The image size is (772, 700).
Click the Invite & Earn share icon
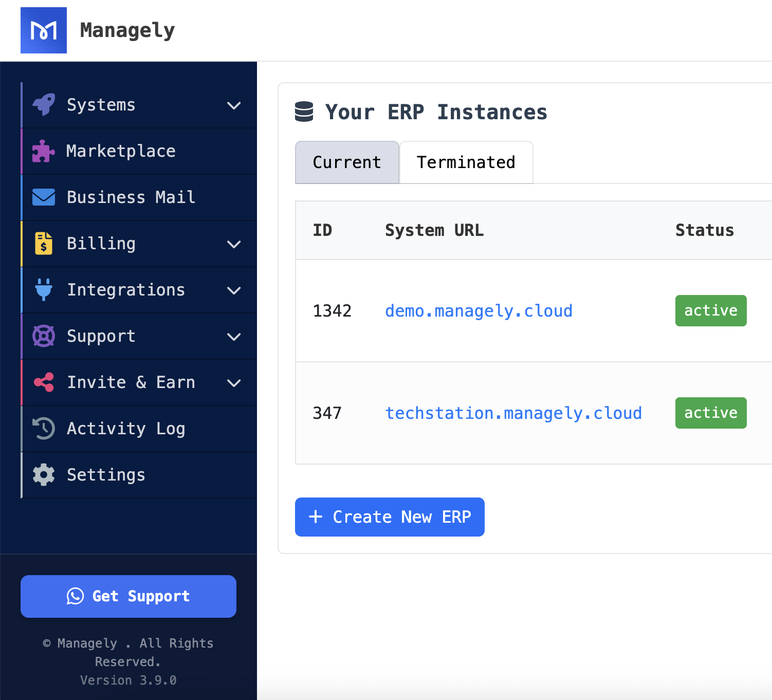click(x=44, y=382)
